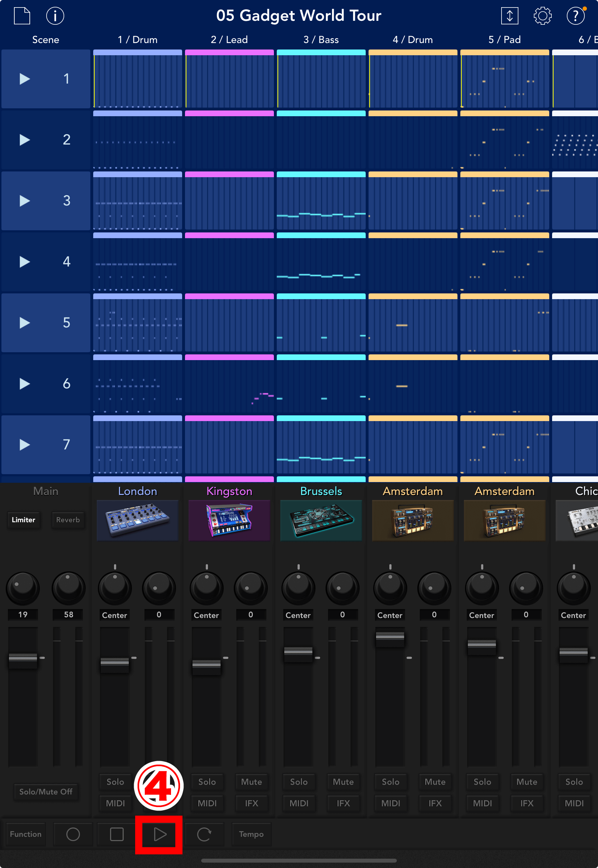This screenshot has height=868, width=598.
Task: Open IFX for Kingston track
Action: coord(251,803)
